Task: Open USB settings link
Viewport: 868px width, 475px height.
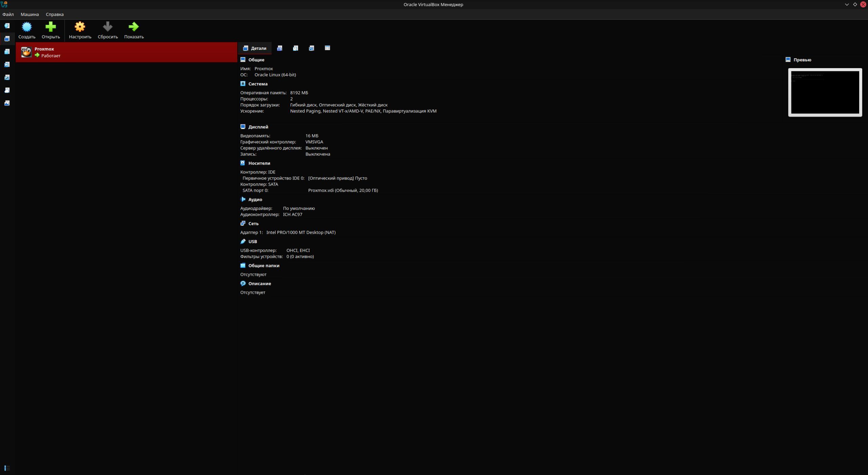Action: [x=253, y=241]
